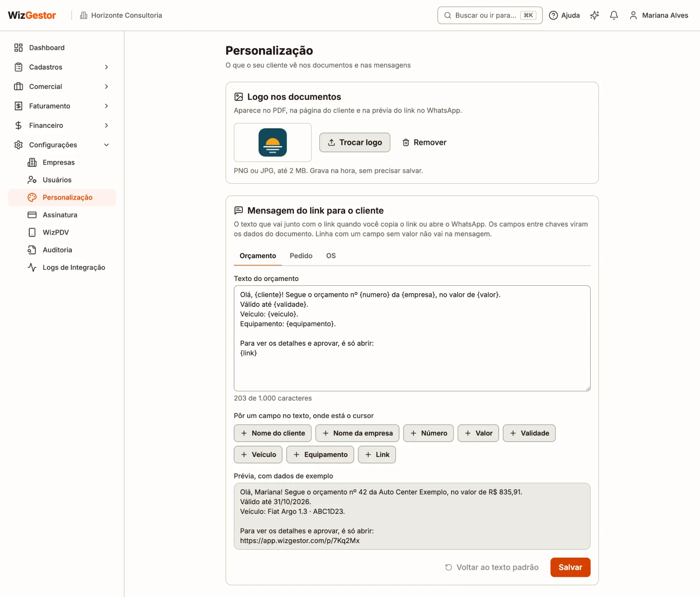The image size is (700, 597).
Task: Click Voltar ao texto padrão
Action: (492, 567)
